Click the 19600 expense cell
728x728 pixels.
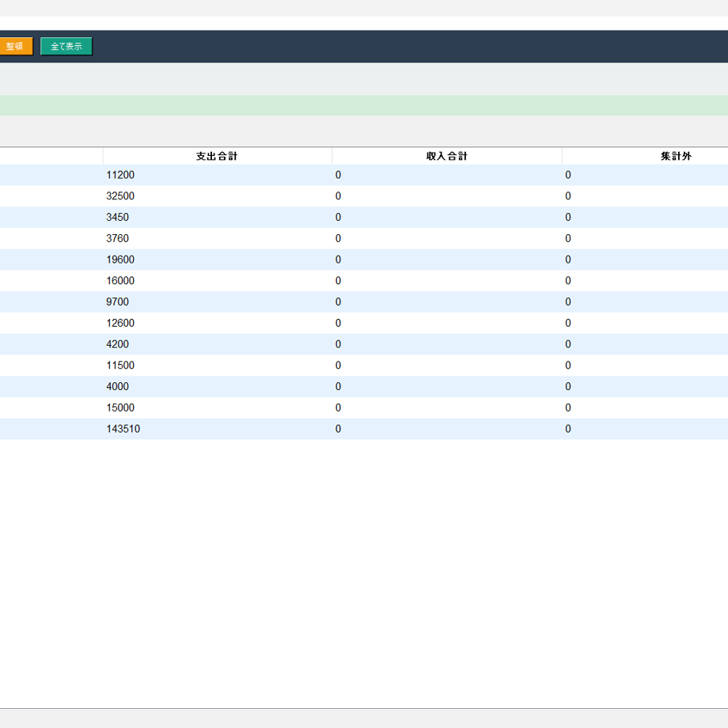click(218, 260)
